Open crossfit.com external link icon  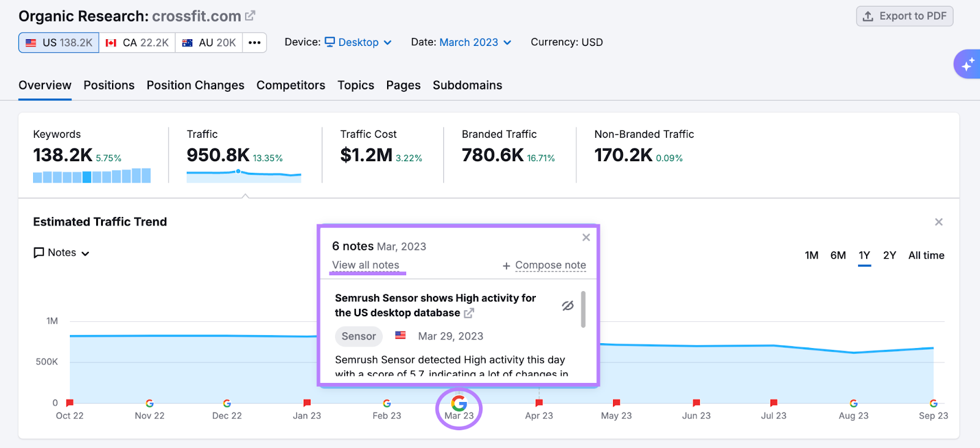click(x=250, y=16)
